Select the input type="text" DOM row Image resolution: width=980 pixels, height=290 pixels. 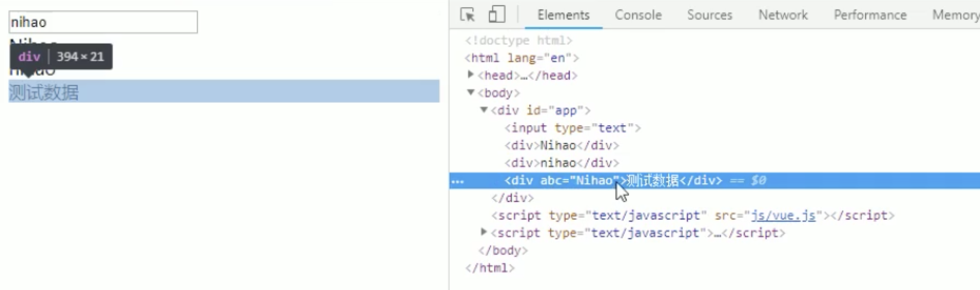coord(573,128)
